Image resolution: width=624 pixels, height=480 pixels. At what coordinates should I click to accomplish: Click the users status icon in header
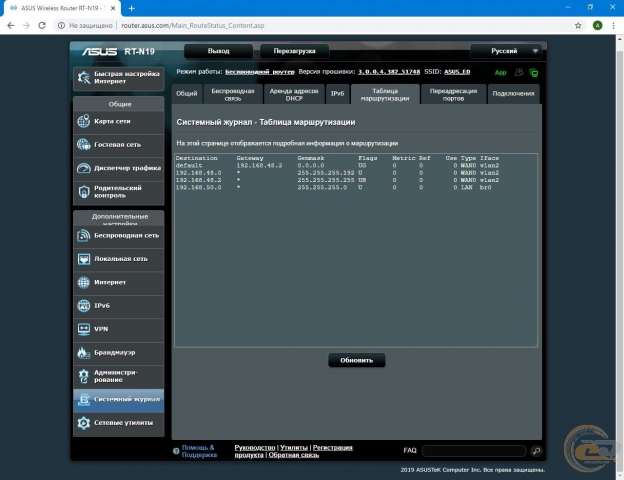point(519,72)
